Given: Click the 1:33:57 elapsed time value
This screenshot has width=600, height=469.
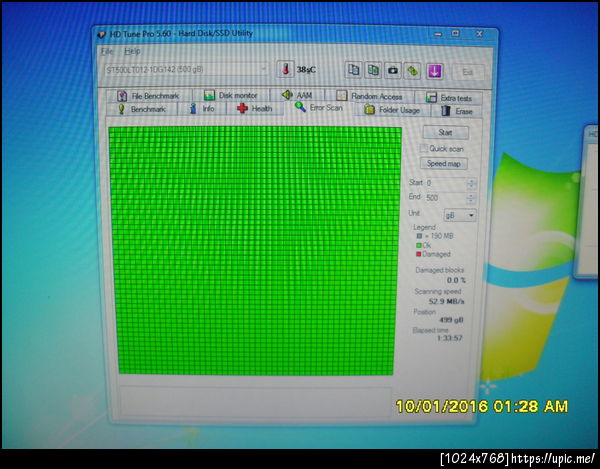Looking at the screenshot, I should coord(450,338).
